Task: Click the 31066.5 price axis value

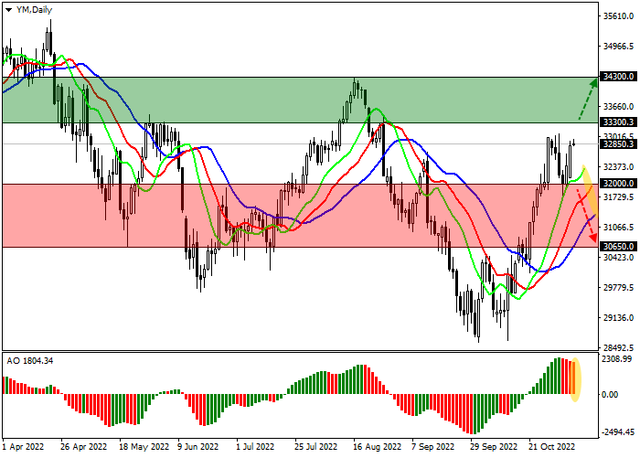Action: (x=618, y=227)
